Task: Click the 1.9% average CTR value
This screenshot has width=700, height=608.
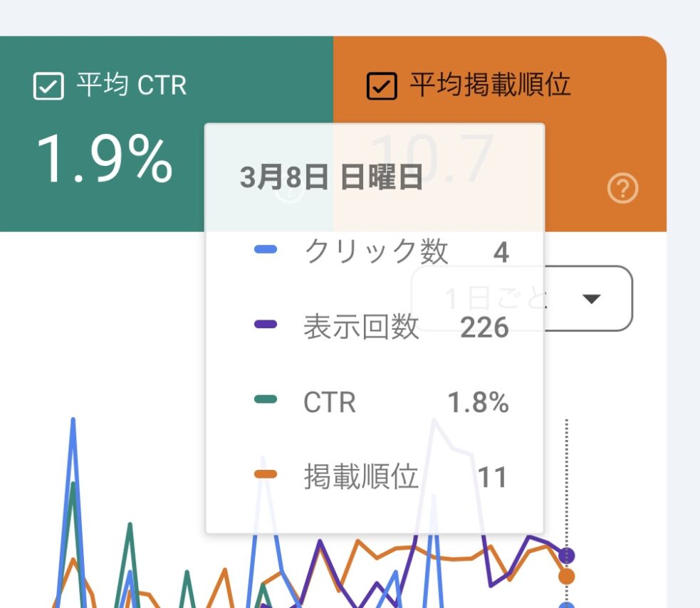Action: point(104,159)
